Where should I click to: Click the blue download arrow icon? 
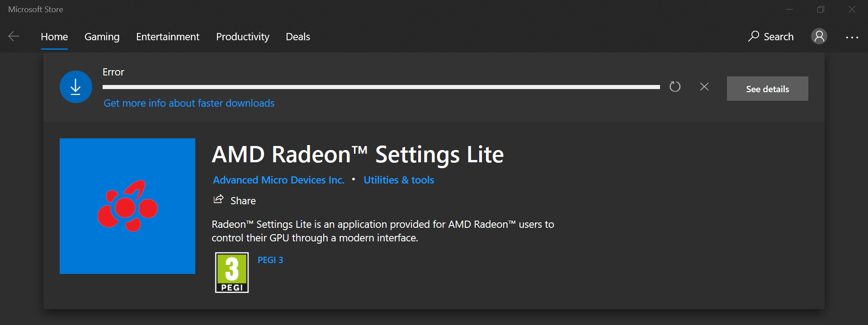coord(76,87)
